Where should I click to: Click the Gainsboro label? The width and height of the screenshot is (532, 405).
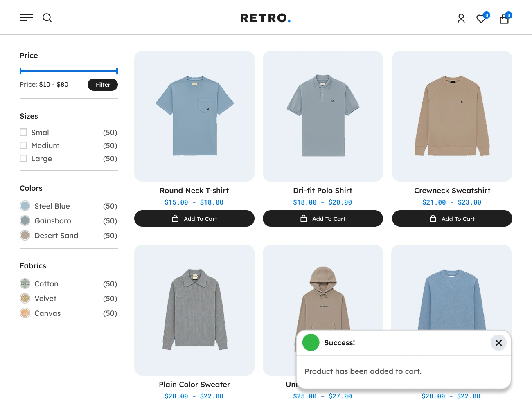tap(53, 220)
